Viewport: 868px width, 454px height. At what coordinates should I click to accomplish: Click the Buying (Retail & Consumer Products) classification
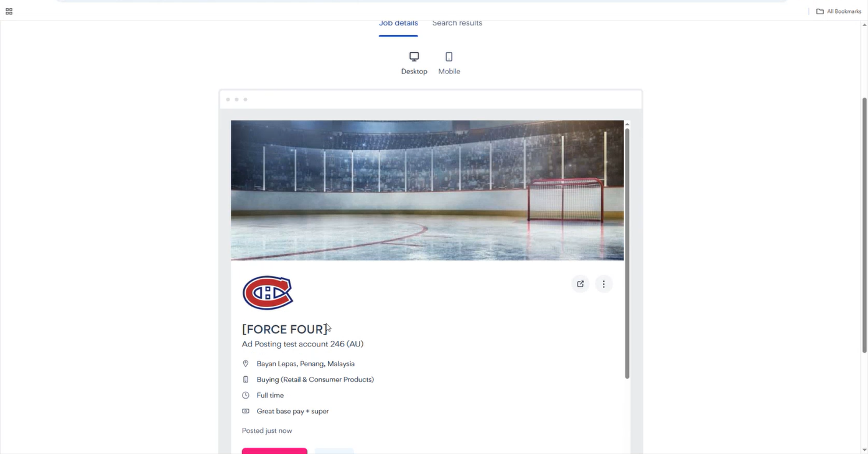(x=315, y=379)
